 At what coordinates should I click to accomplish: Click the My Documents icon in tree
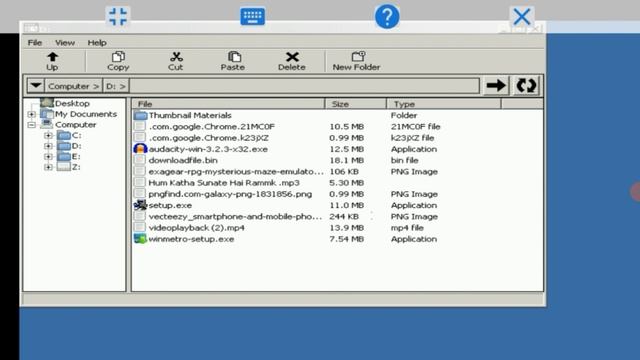point(47,114)
